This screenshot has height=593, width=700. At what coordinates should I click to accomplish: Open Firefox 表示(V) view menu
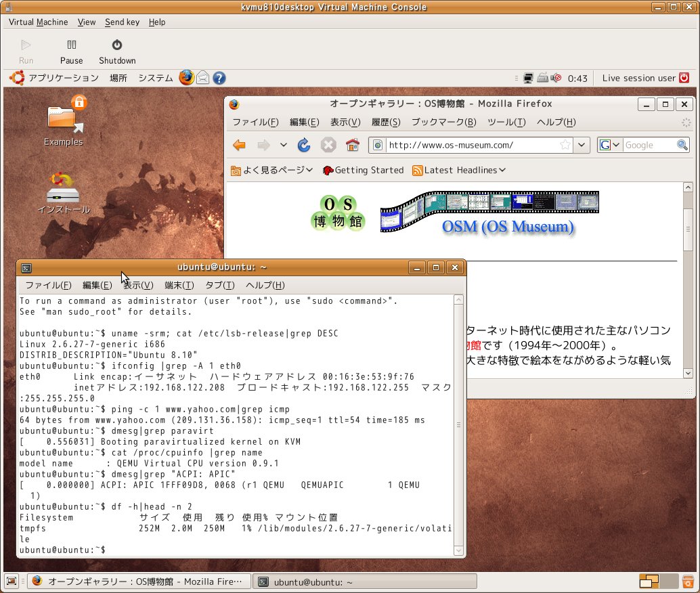click(x=345, y=122)
